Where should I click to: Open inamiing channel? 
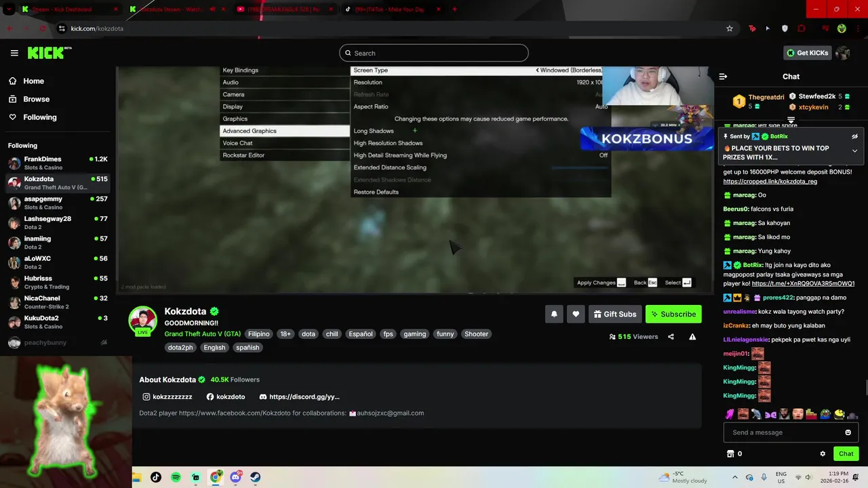[58, 242]
